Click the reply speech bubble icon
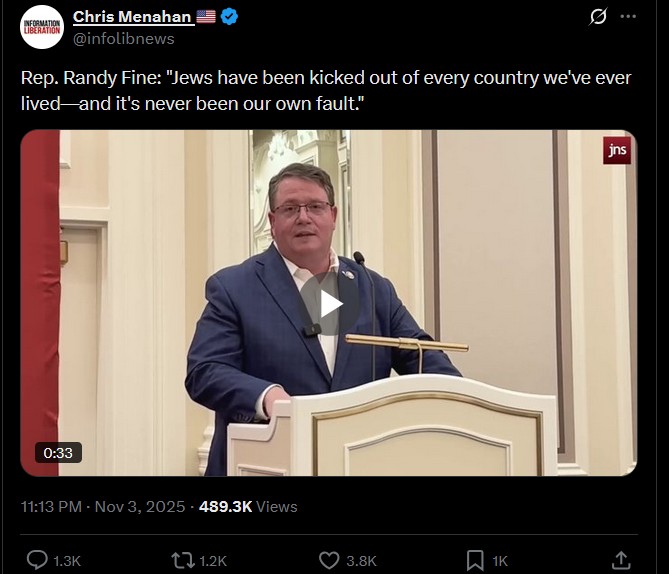669x574 pixels. [x=37, y=560]
